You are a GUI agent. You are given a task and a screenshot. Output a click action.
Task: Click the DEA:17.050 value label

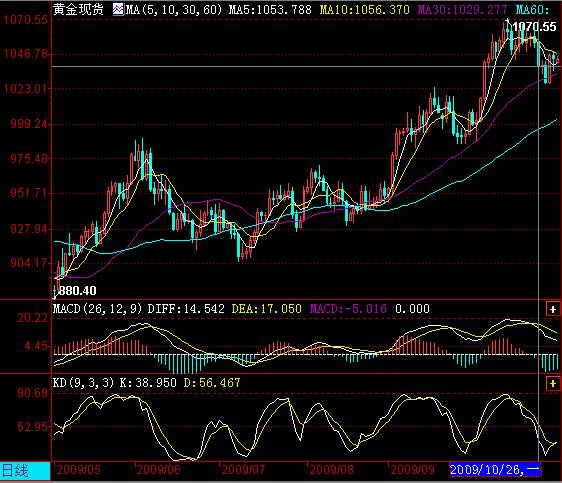[x=267, y=309]
